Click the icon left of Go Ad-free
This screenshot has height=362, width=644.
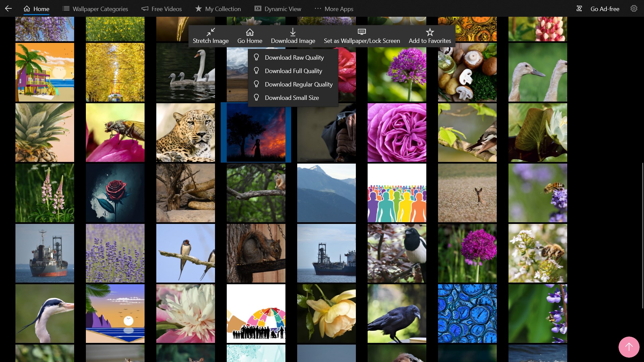(x=579, y=9)
